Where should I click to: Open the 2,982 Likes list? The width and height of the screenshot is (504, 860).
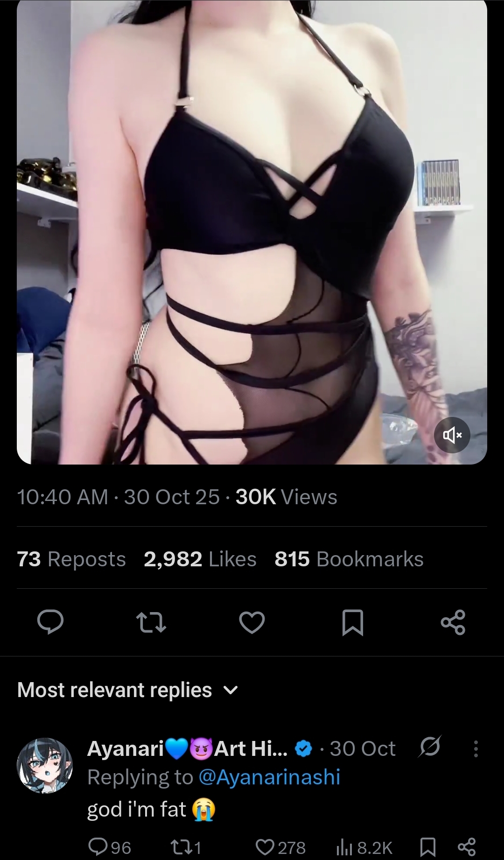(200, 559)
